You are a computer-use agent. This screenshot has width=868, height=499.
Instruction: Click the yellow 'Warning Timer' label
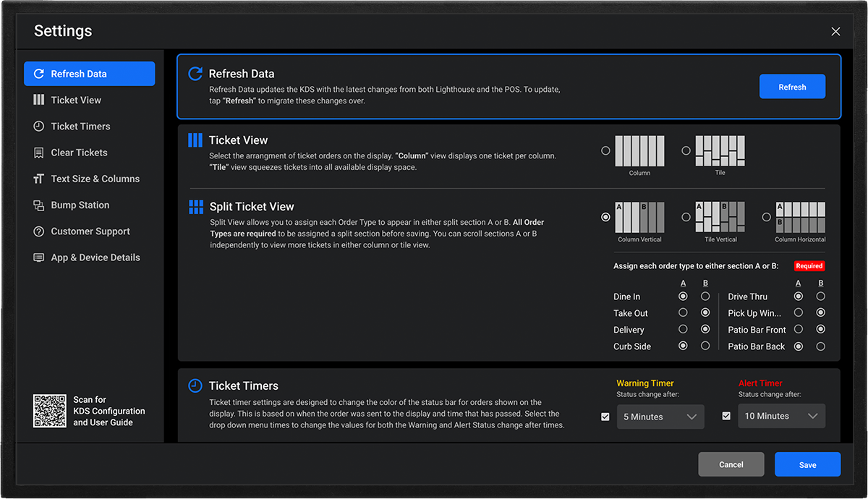[645, 383]
